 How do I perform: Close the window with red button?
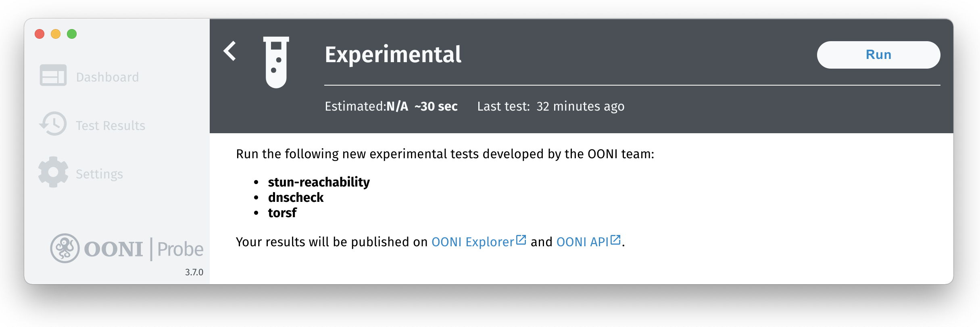pos(40,34)
